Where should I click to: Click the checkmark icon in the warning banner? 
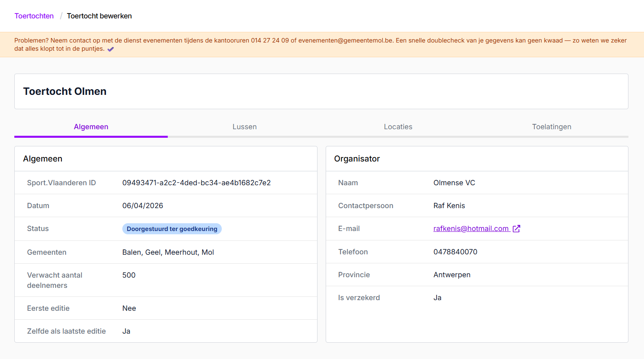tap(110, 49)
